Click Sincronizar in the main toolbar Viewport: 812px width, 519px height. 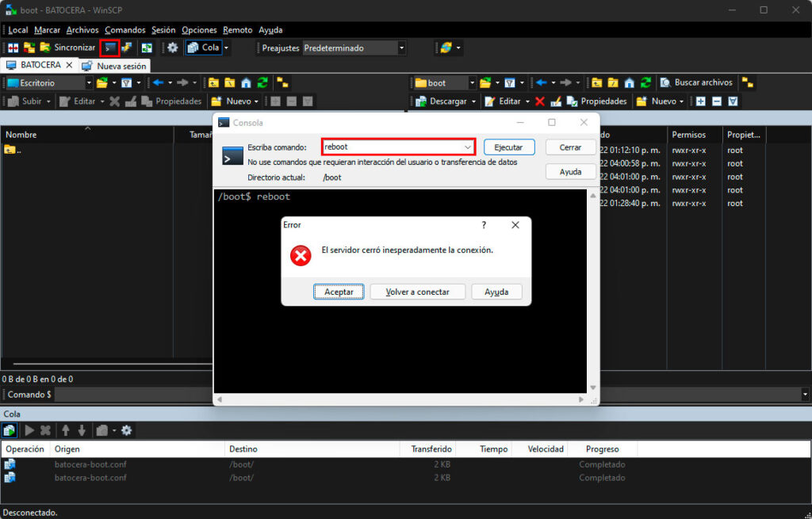pyautogui.click(x=68, y=48)
